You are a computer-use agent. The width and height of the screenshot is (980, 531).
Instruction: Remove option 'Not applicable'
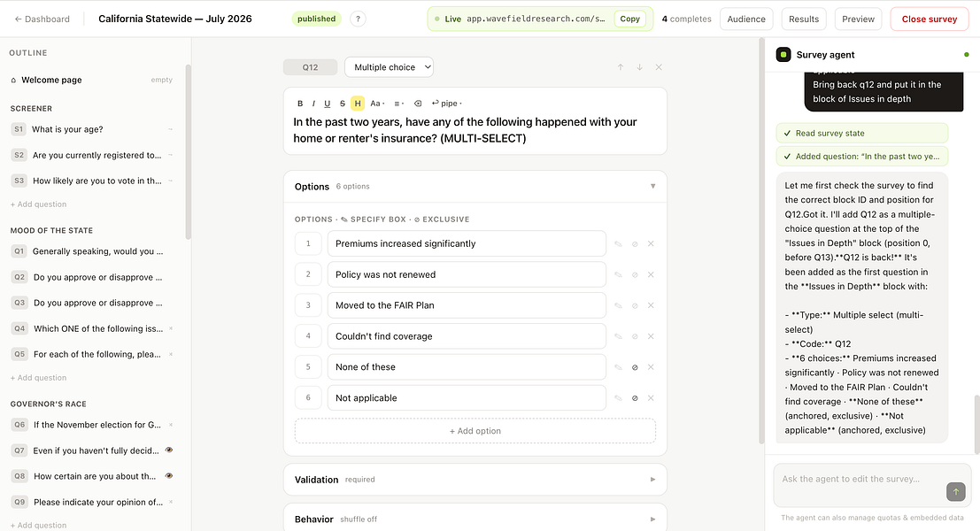(x=651, y=398)
